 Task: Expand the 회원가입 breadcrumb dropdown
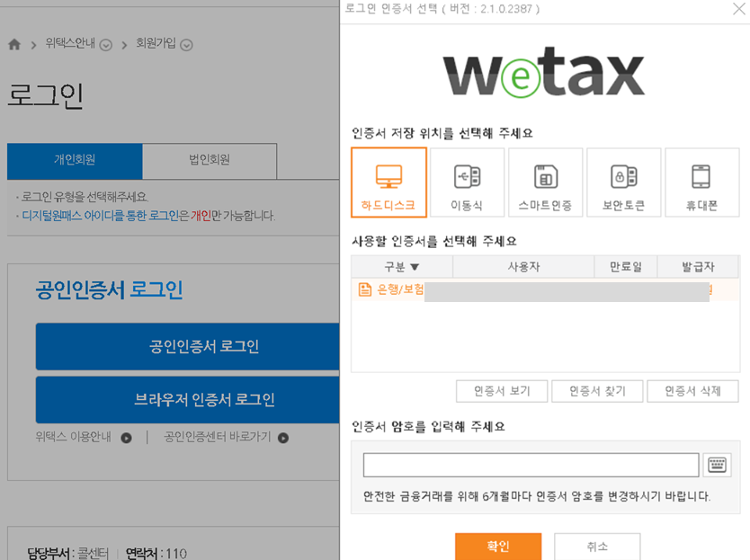click(186, 45)
